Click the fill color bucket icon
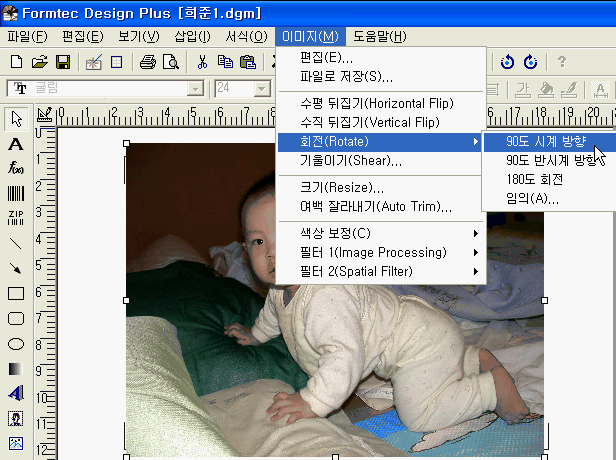This screenshot has width=616, height=460. [x=546, y=90]
